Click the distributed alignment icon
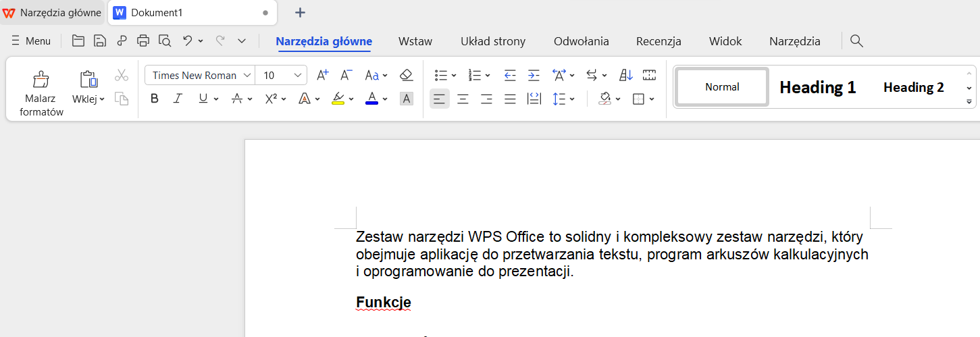Image resolution: width=980 pixels, height=337 pixels. click(534, 99)
